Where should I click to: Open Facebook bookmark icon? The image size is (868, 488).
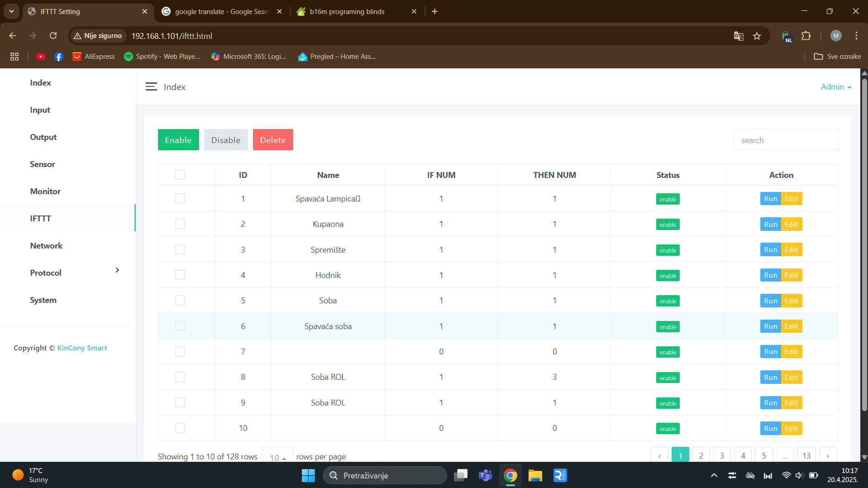[x=59, y=57]
